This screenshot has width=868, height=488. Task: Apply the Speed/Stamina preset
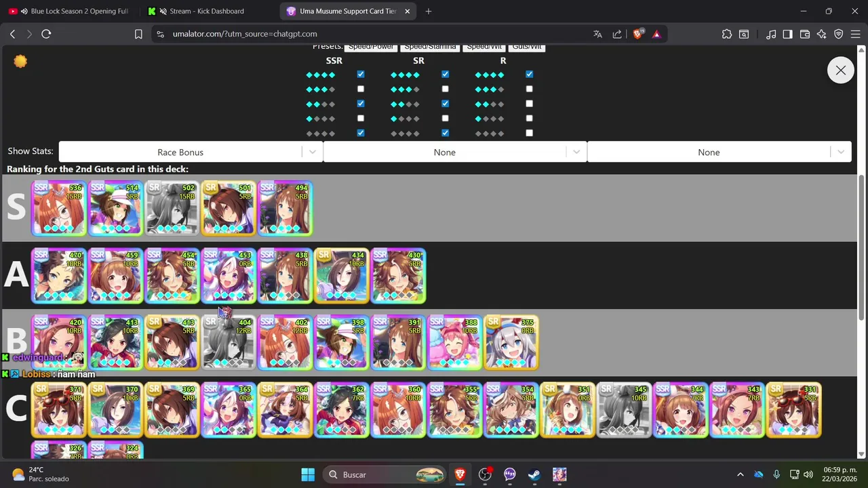click(429, 47)
